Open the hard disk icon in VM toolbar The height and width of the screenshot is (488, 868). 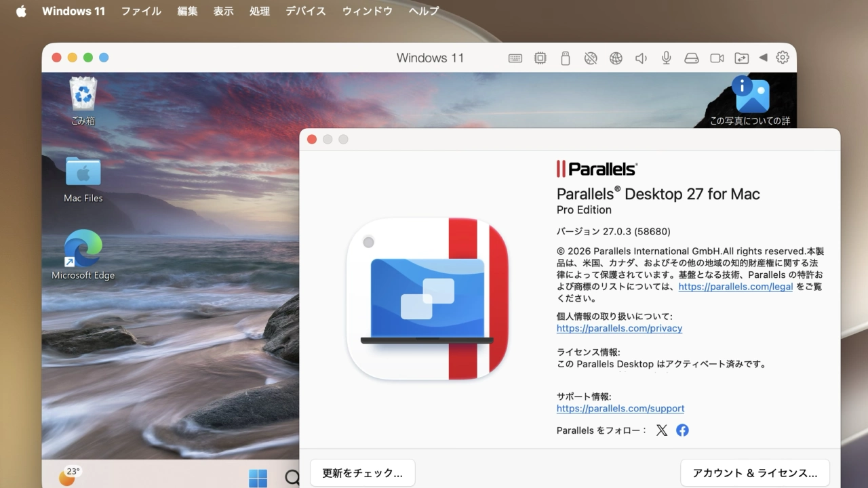tap(692, 58)
